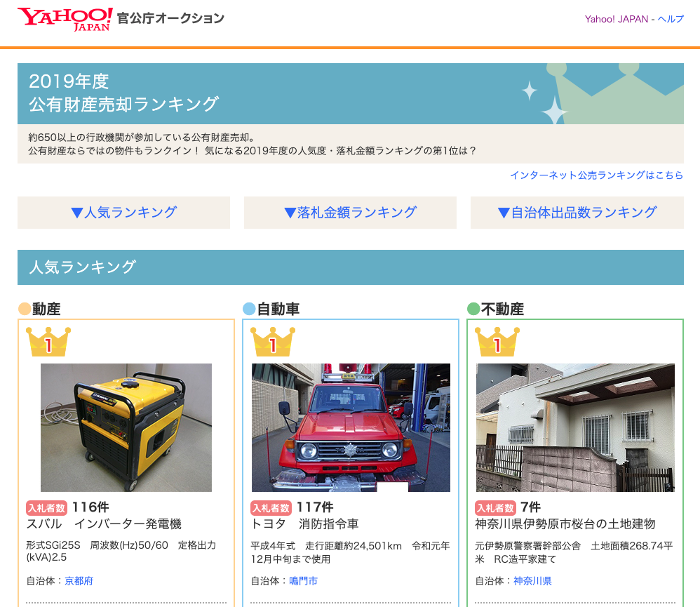Click the Isehara house property photo
Image resolution: width=700 pixels, height=607 pixels.
coord(575,427)
